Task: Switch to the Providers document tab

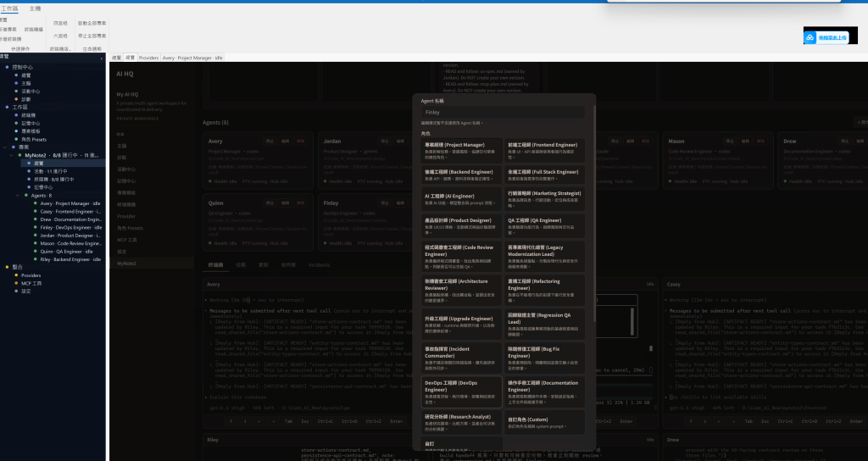Action: pyautogui.click(x=148, y=58)
